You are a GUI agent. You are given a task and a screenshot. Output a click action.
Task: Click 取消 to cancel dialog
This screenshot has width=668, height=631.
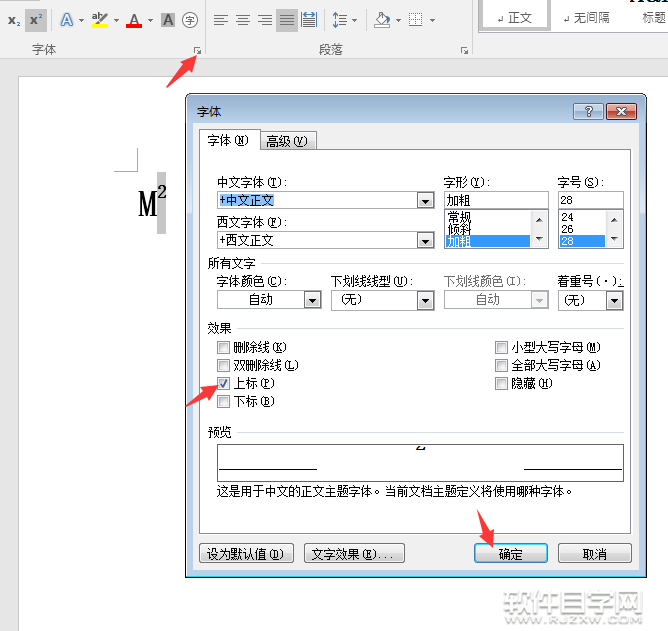595,553
